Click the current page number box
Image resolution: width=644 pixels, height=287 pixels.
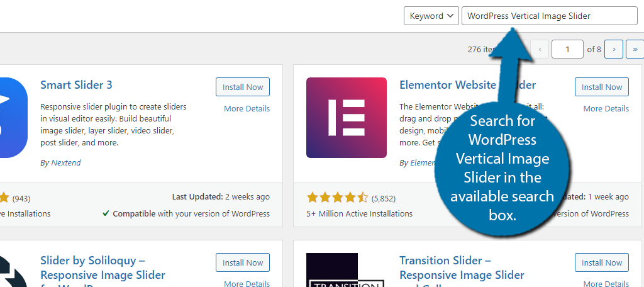568,49
